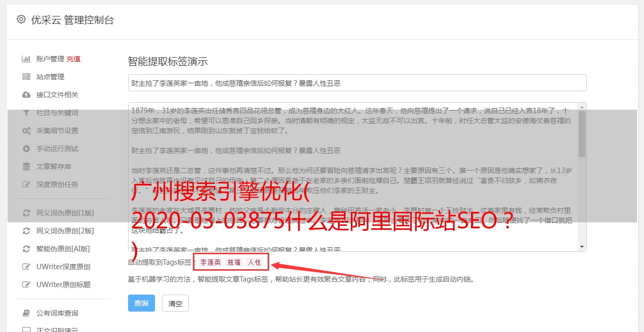The width and height of the screenshot is (644, 332).
Task: Click into the article title input field
Action: tap(357, 83)
